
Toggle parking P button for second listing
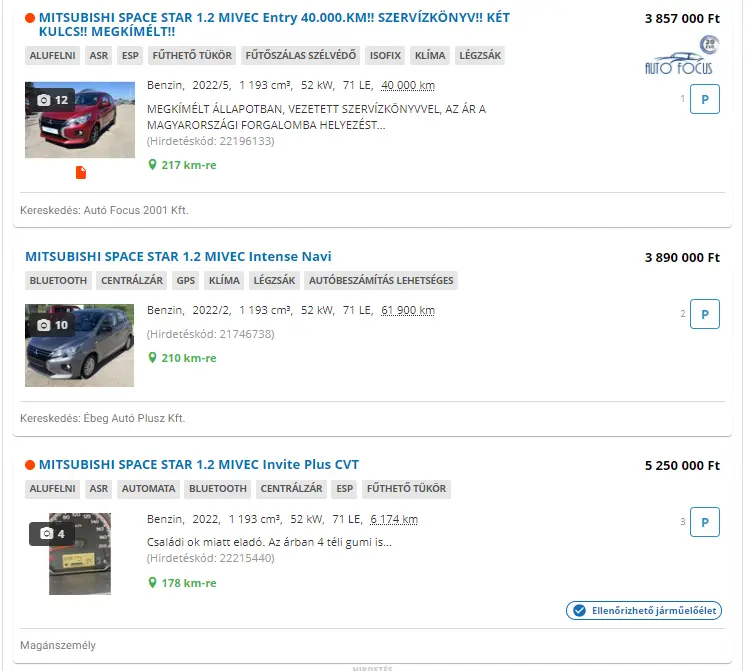705,314
